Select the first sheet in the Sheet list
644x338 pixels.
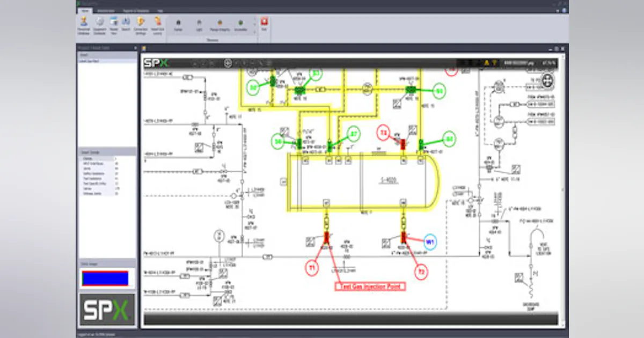click(x=108, y=61)
